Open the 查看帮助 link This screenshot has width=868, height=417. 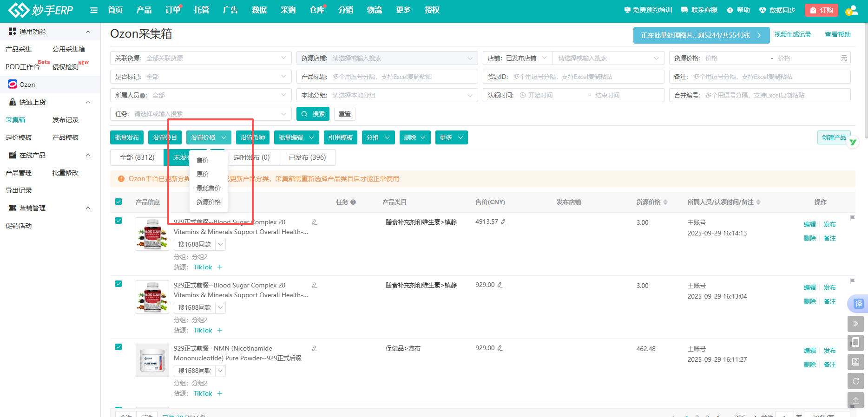coord(837,34)
